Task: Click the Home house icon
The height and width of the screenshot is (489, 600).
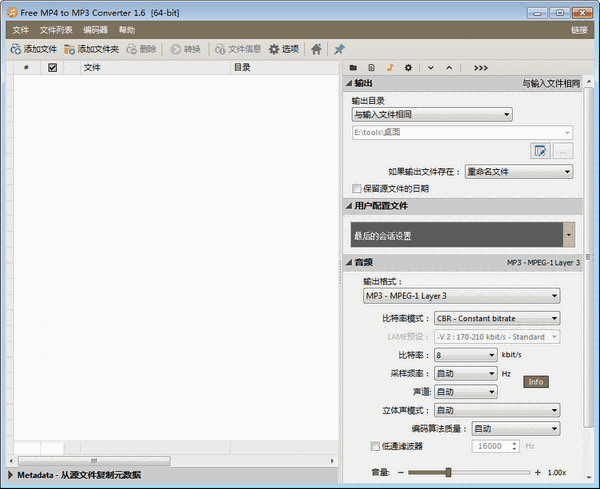Action: 316,49
